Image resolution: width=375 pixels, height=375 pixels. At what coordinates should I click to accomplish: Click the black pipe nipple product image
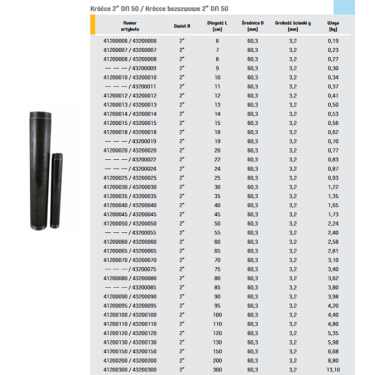click(46, 170)
